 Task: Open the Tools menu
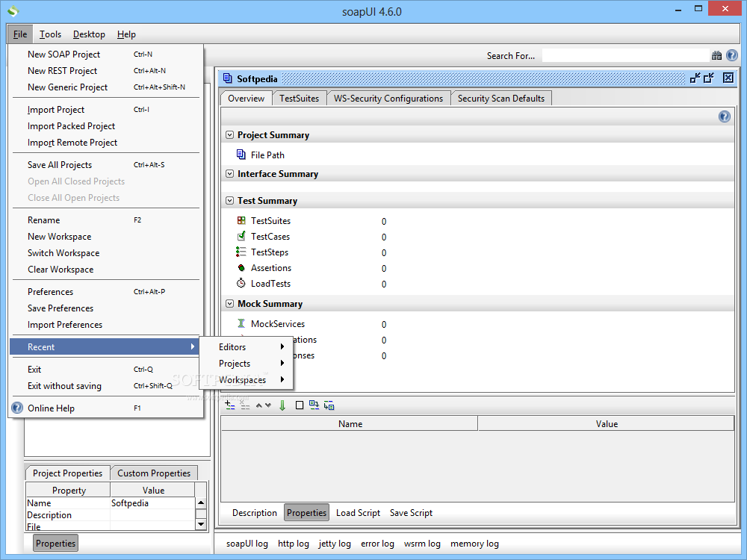click(50, 34)
